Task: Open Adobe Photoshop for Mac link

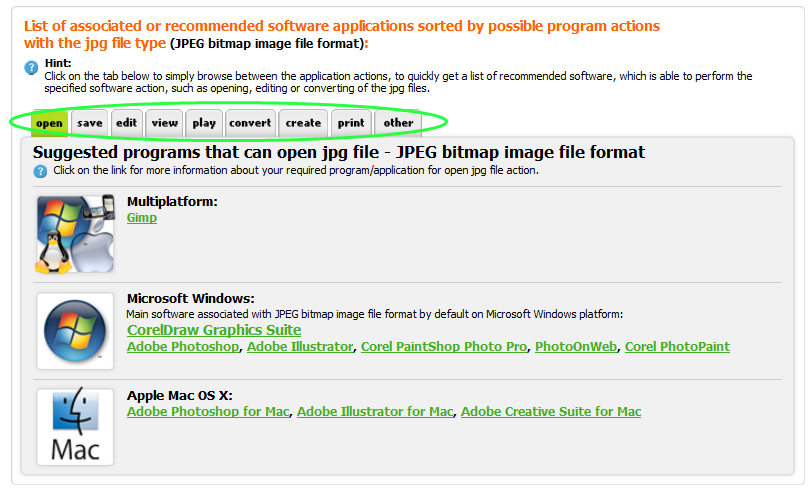Action: pos(208,412)
